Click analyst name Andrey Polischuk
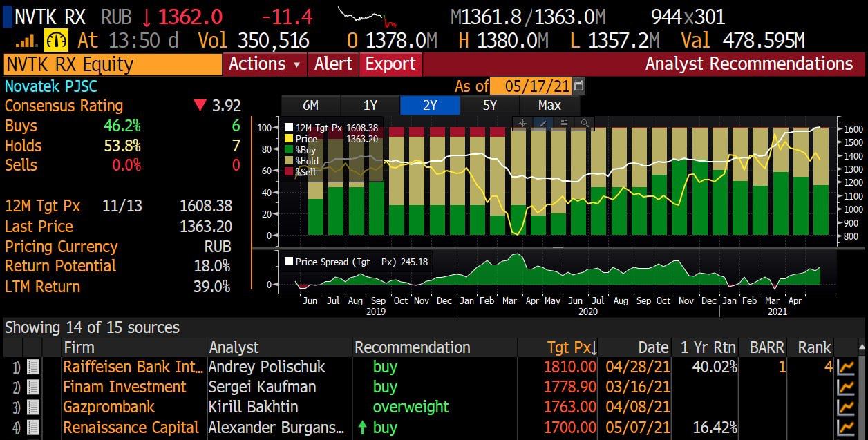 [x=267, y=367]
